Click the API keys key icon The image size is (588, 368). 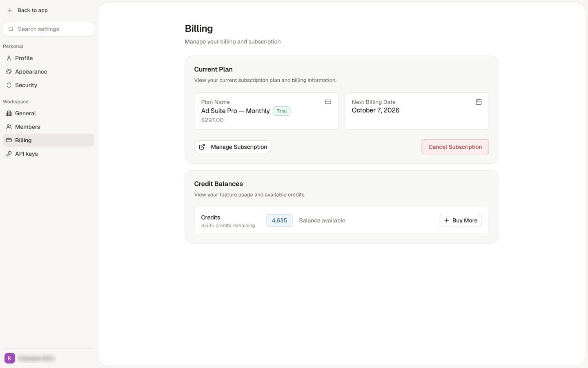(9, 154)
